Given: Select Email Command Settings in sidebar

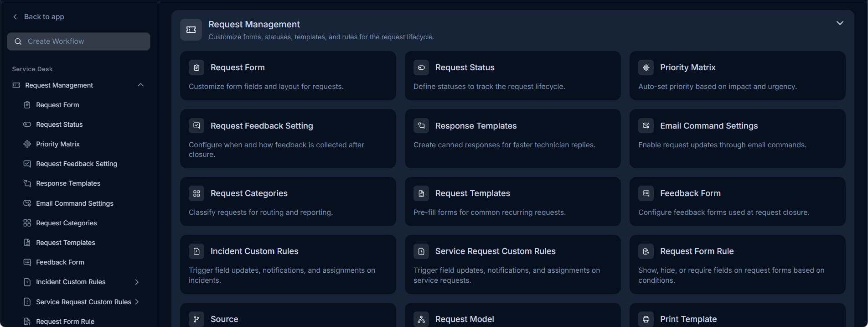Looking at the screenshot, I should point(75,203).
